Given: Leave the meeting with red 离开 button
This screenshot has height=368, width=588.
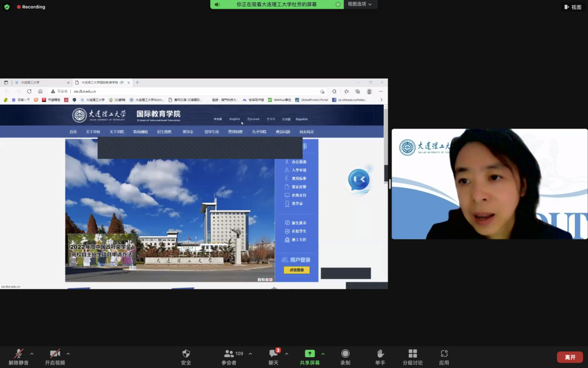Looking at the screenshot, I should click(x=570, y=357).
